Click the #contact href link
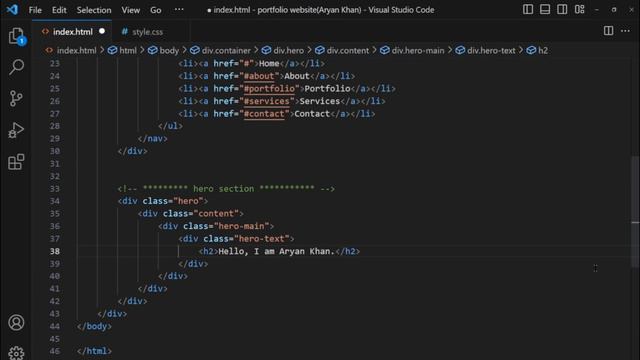This screenshot has width=640, height=360. [x=264, y=114]
